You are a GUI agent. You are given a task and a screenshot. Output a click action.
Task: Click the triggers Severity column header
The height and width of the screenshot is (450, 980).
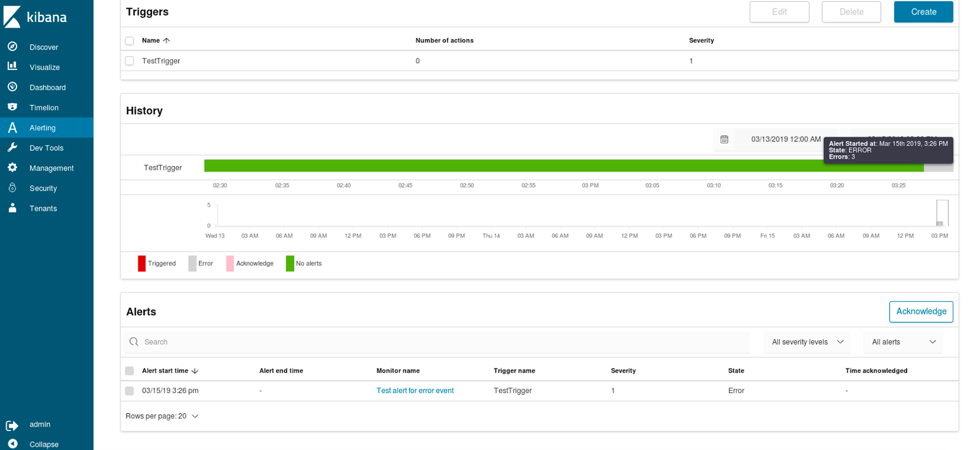(x=701, y=40)
